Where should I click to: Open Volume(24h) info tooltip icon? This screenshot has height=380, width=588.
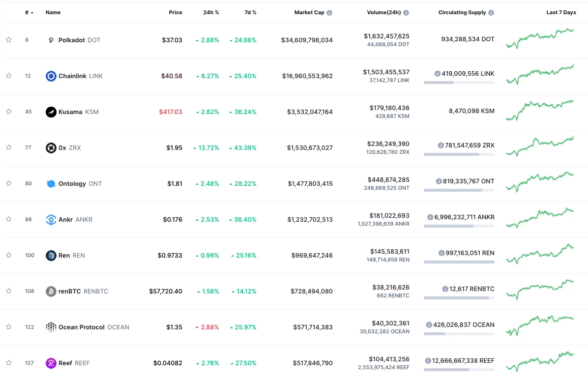tap(406, 13)
